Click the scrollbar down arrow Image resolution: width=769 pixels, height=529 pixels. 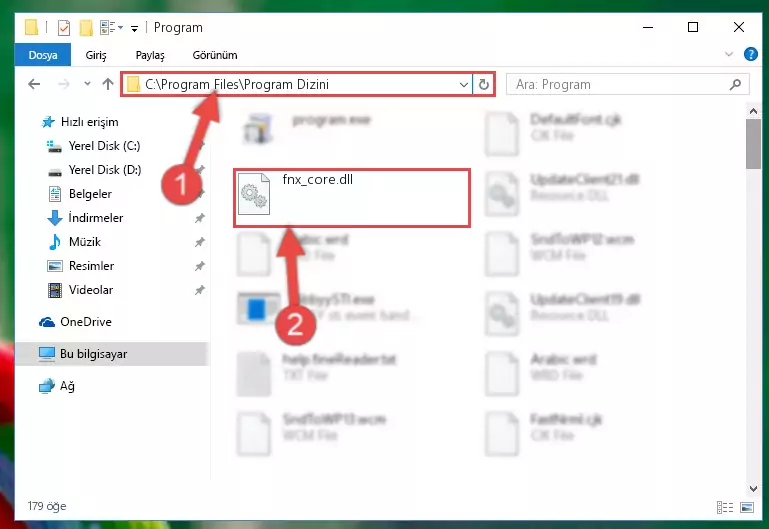click(753, 489)
